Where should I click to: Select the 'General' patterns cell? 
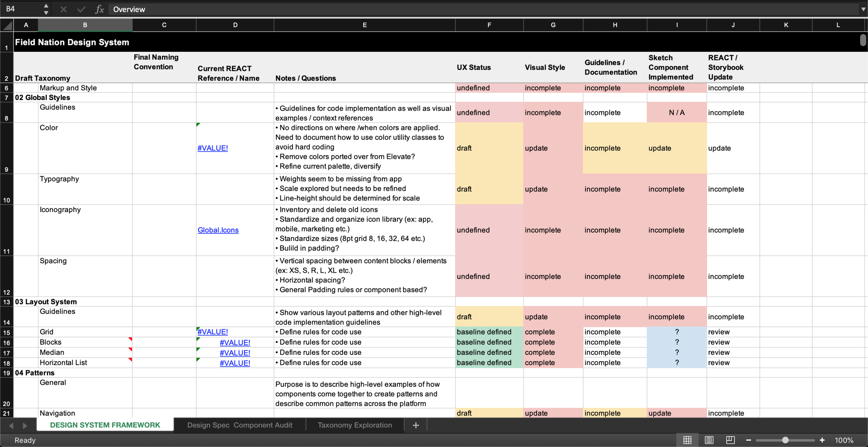(x=85, y=393)
